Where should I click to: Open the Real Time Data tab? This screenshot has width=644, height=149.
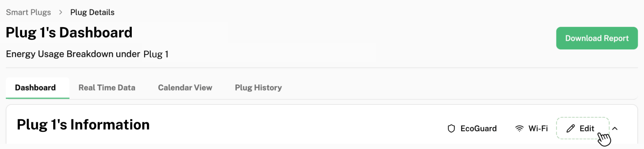pos(107,88)
